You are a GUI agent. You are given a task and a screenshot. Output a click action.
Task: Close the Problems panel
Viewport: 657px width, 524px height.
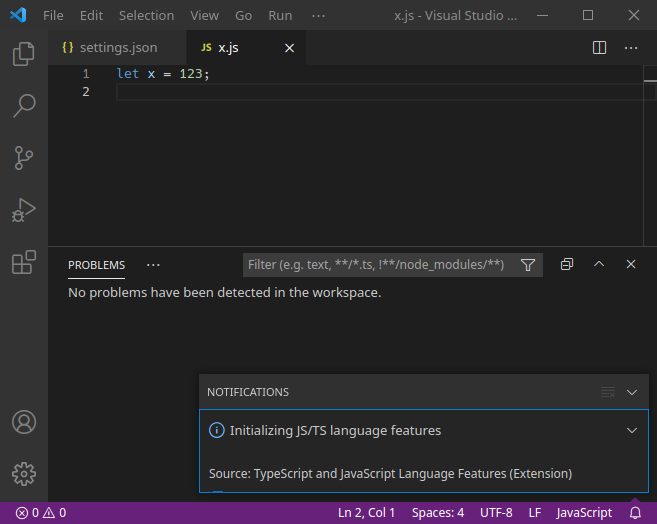(631, 264)
